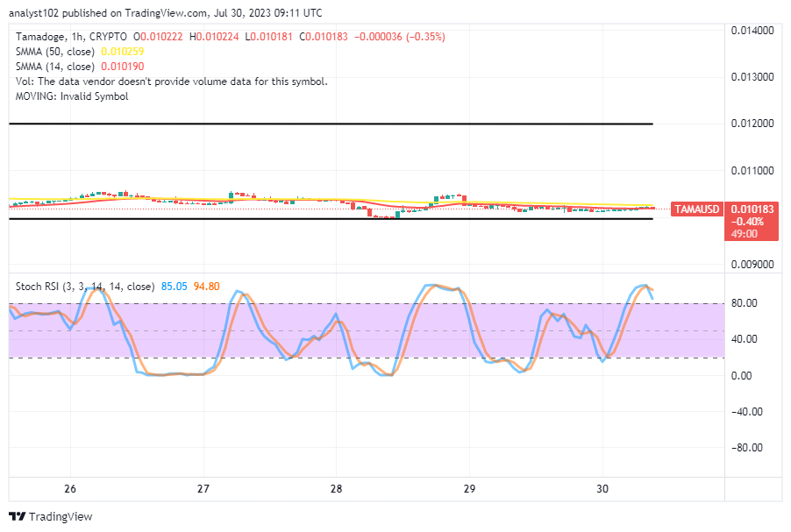This screenshot has width=791, height=532.
Task: Click the 0.012000 price axis label
Action: 752,124
